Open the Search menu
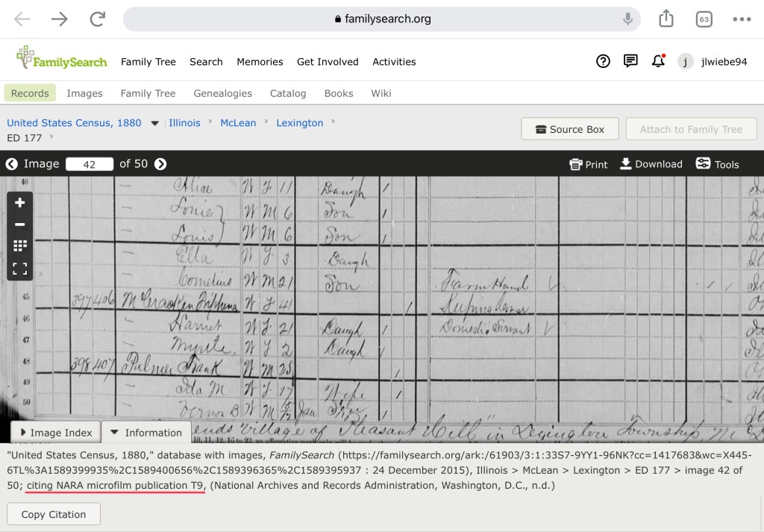 206,62
